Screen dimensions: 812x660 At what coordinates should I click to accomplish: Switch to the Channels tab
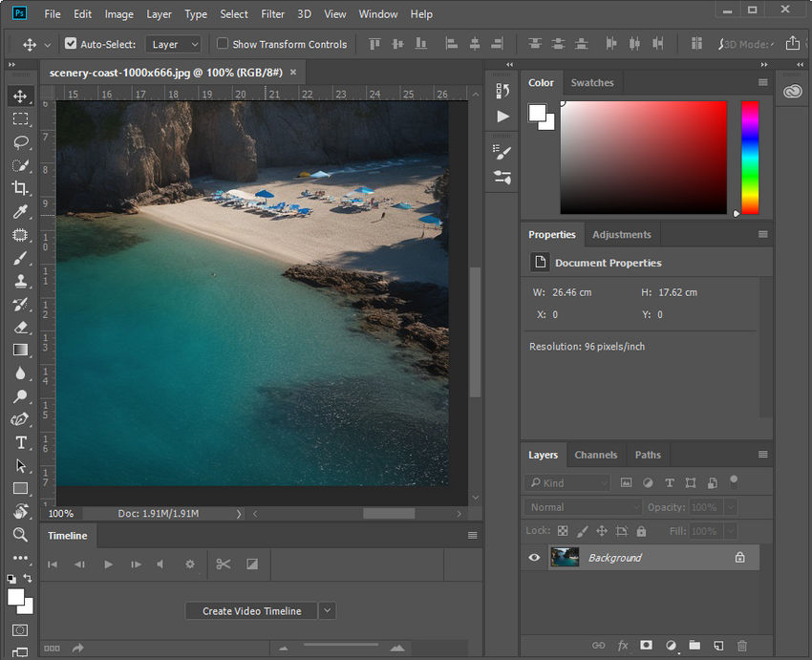tap(595, 455)
